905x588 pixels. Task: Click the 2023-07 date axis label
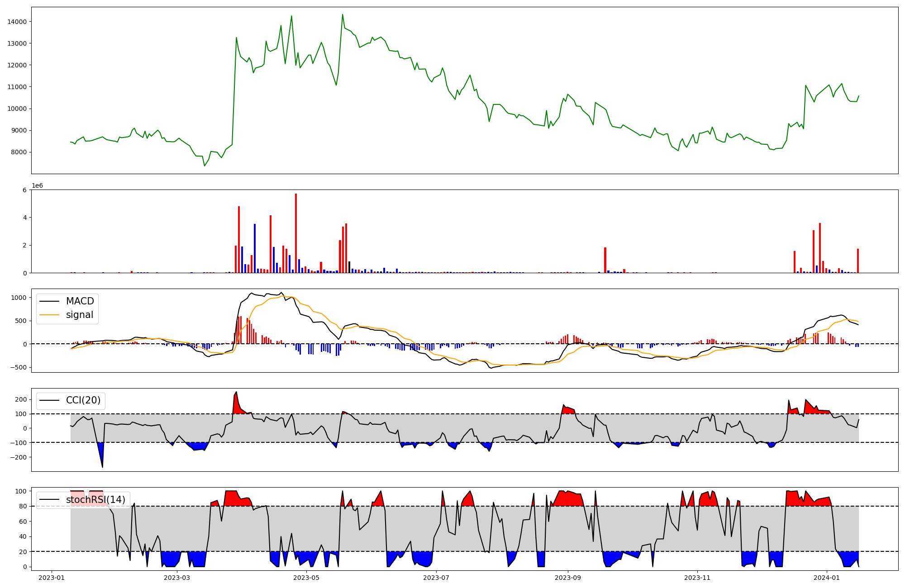[x=436, y=577]
